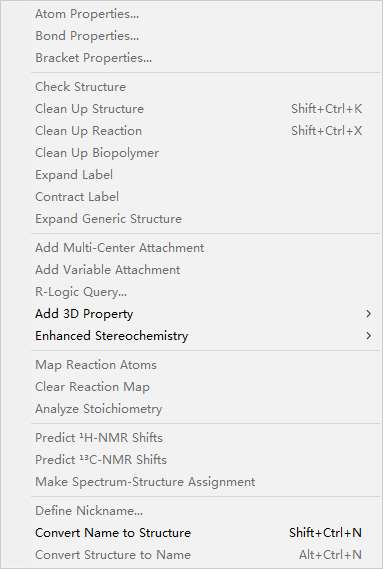Expand the Add 3D Property submenu arrow
Image resolution: width=383 pixels, height=569 pixels.
(368, 314)
